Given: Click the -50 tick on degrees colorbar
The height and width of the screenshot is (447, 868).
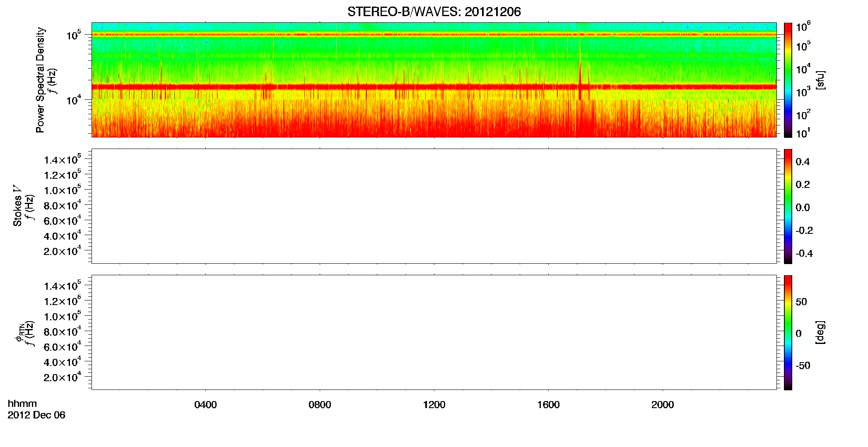Looking at the screenshot, I should tap(803, 366).
